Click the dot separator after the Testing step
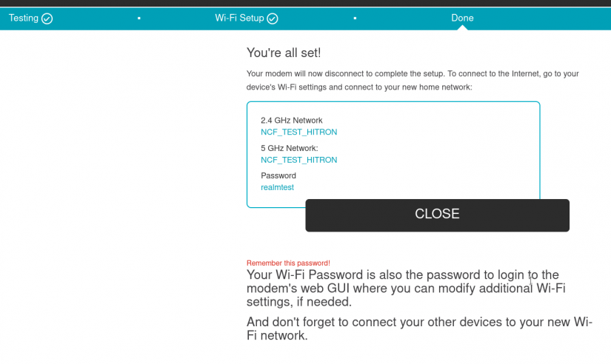Image resolution: width=611 pixels, height=364 pixels. pyautogui.click(x=138, y=18)
